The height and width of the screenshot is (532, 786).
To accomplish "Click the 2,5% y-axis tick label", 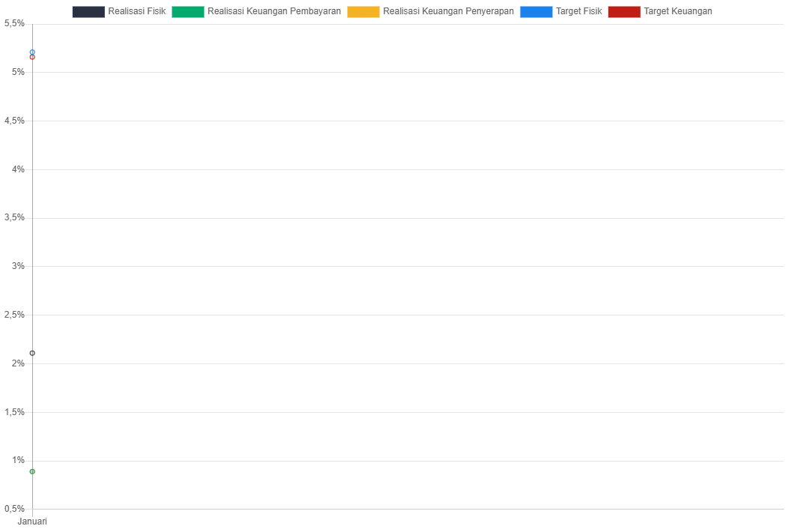I will (x=14, y=315).
